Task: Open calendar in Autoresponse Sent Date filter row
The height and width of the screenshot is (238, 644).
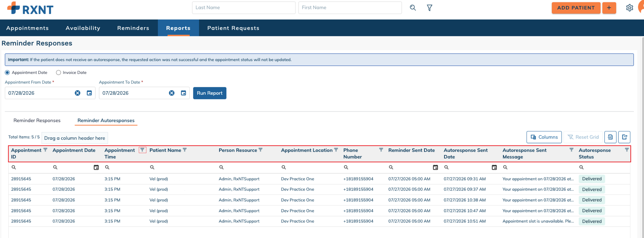Action: [494, 168]
